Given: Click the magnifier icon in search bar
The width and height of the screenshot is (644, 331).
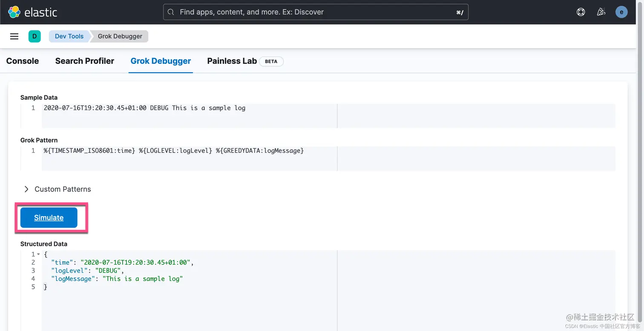Looking at the screenshot, I should click(171, 12).
